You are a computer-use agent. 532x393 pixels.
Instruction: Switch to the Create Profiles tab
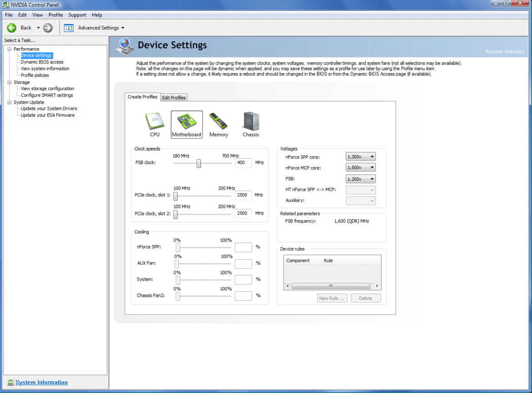click(x=142, y=97)
